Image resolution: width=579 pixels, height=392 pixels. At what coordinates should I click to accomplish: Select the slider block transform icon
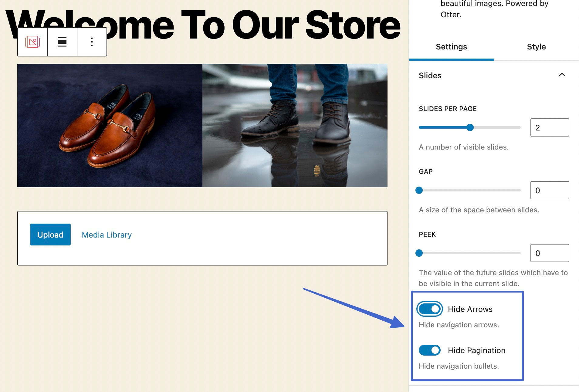pyautogui.click(x=32, y=42)
